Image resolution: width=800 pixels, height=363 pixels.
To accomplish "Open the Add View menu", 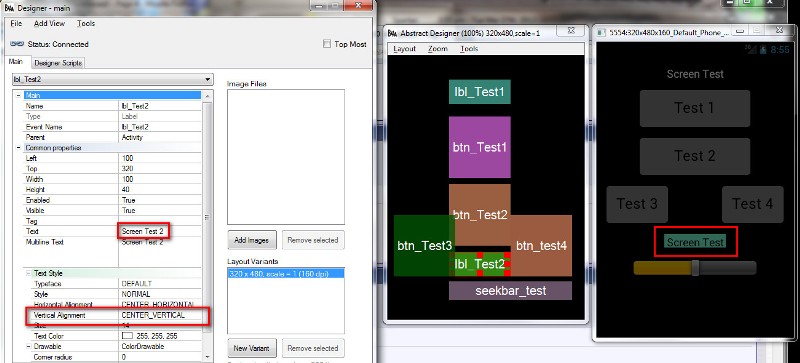I will coord(49,23).
